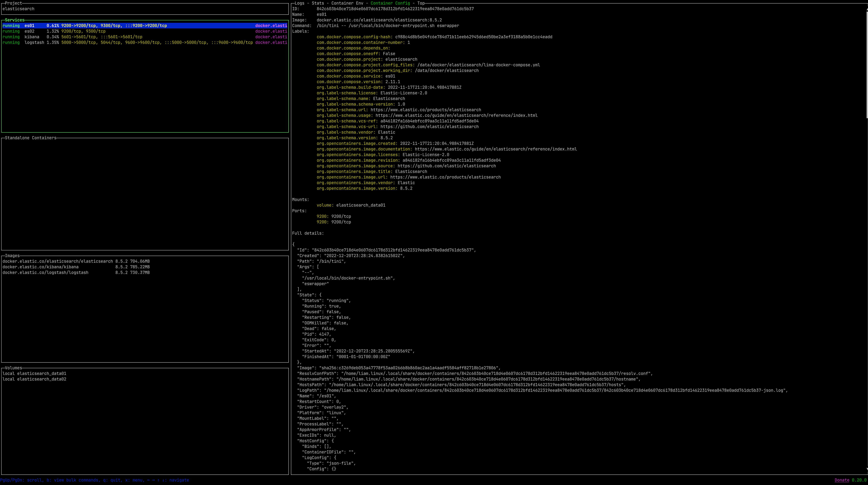Click the "Created" timestamp JSON line

[351, 256]
